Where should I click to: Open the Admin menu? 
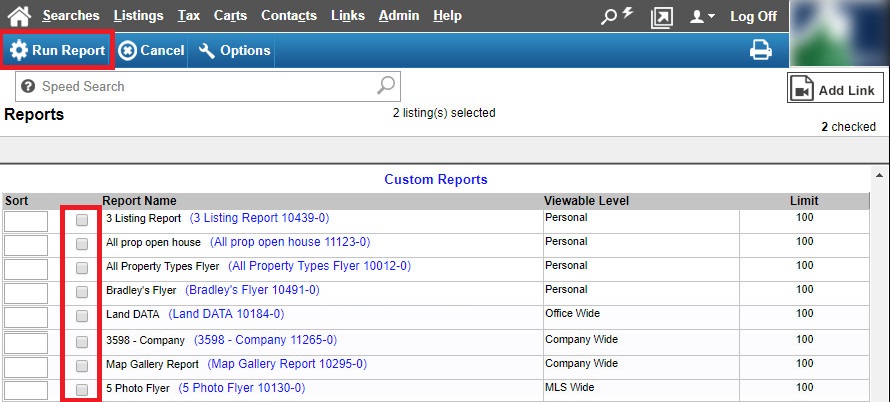click(x=399, y=16)
